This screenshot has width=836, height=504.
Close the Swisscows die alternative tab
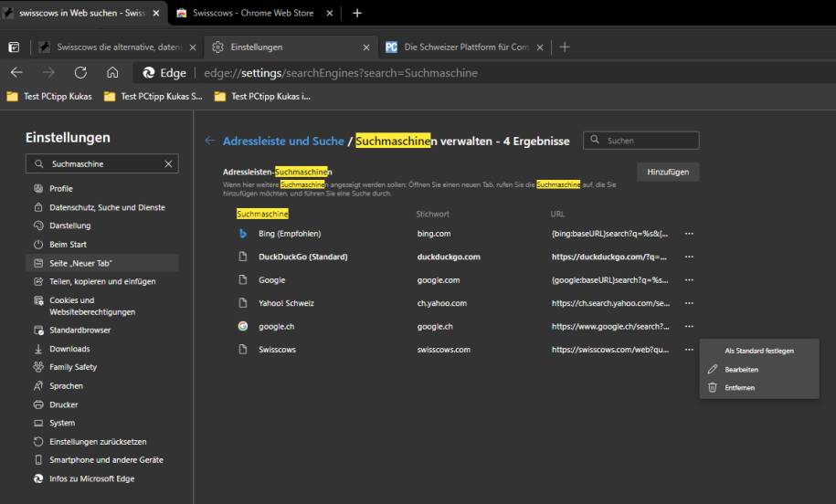[x=193, y=47]
